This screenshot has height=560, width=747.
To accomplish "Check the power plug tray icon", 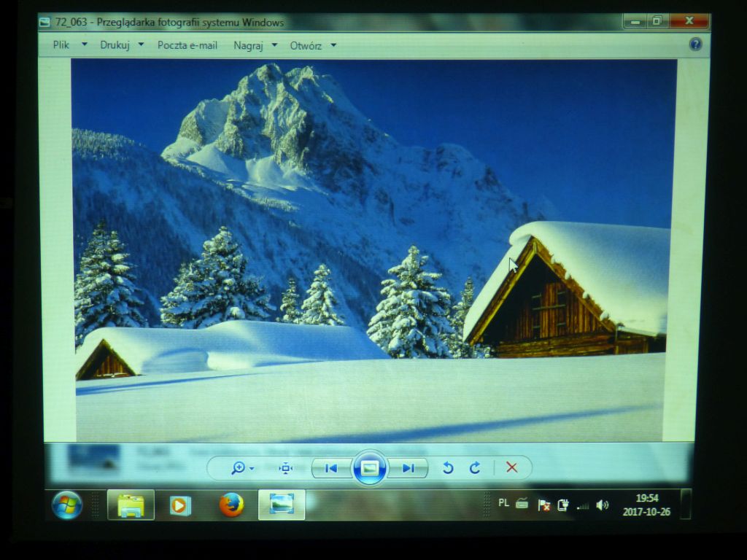I will tap(563, 505).
